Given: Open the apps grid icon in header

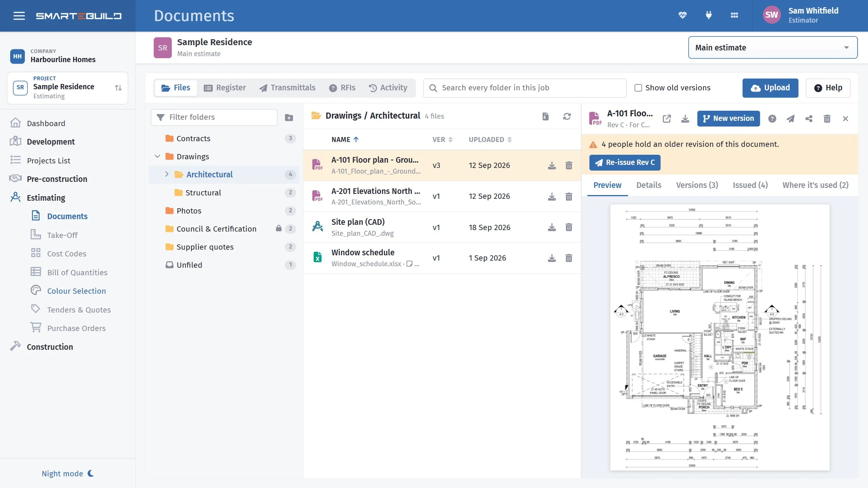Looking at the screenshot, I should [x=734, y=15].
